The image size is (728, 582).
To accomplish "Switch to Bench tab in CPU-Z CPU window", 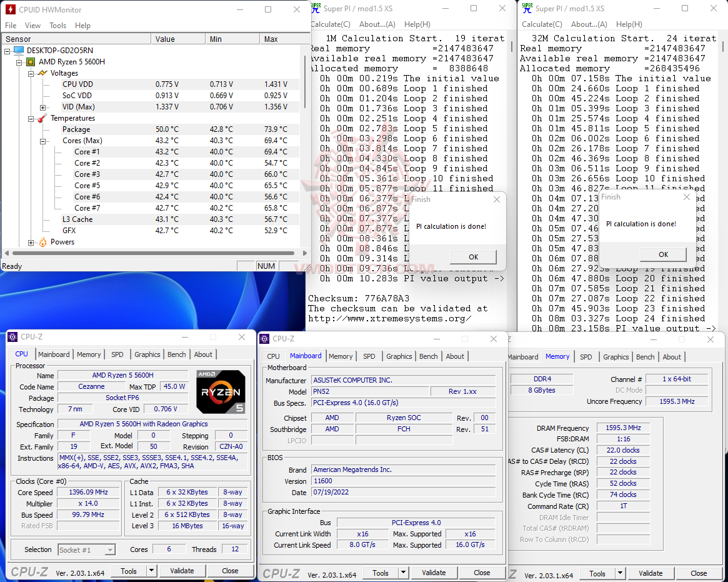I will [176, 354].
